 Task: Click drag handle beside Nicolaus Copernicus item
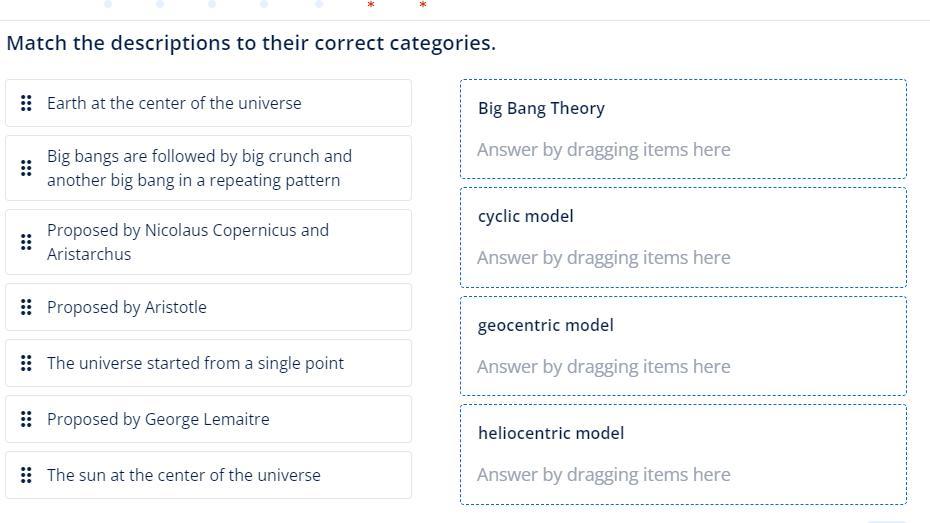tap(26, 242)
